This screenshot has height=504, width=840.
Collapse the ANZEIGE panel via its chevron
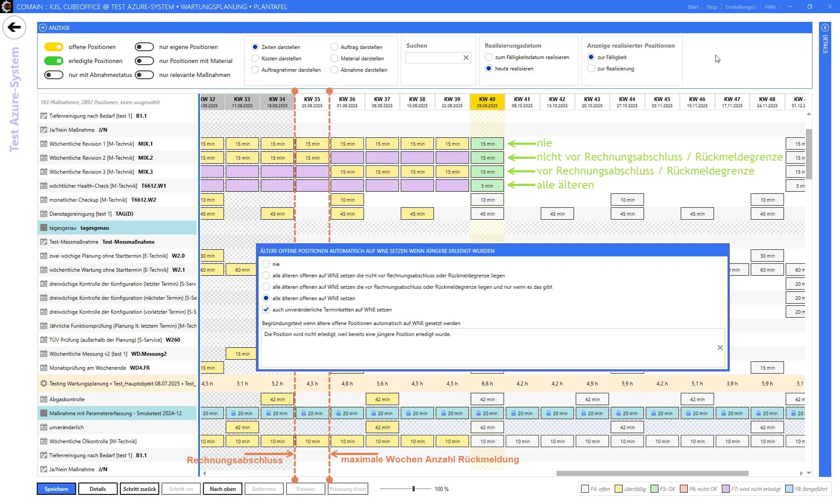click(43, 28)
